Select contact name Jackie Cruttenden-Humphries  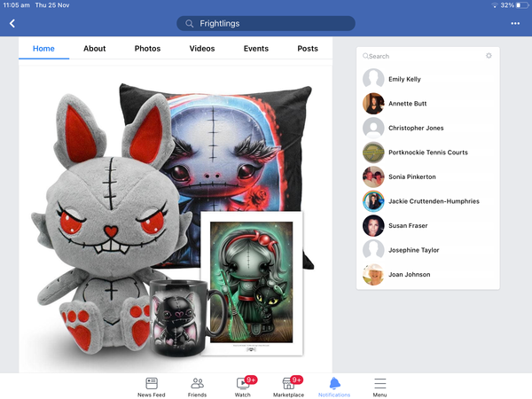[x=434, y=201]
